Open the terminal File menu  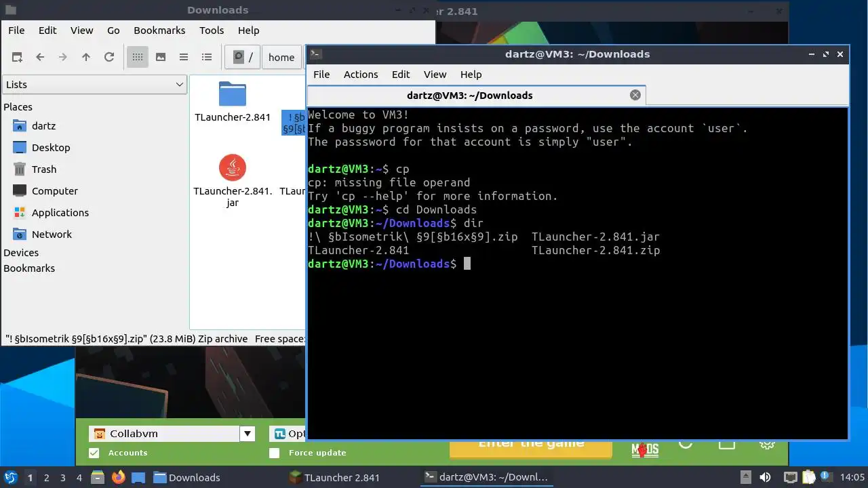[321, 75]
